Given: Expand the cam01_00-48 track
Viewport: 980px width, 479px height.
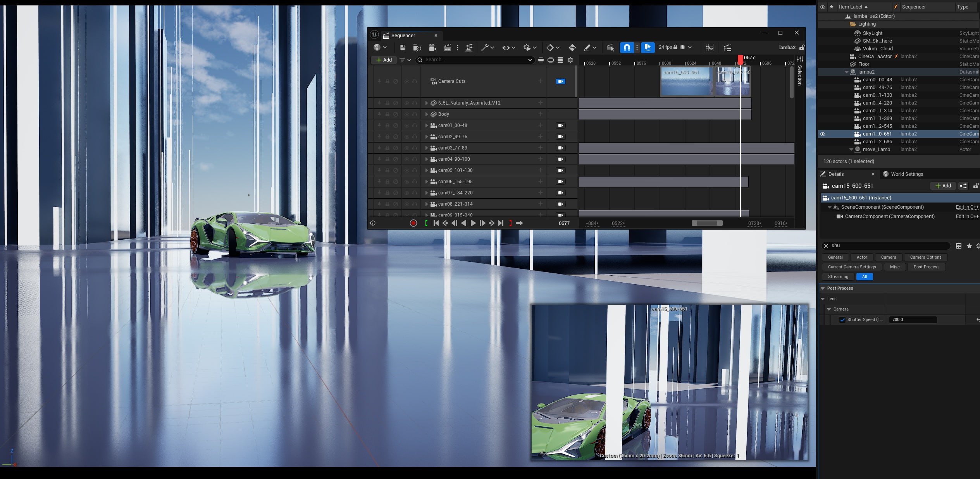Looking at the screenshot, I should pos(427,125).
